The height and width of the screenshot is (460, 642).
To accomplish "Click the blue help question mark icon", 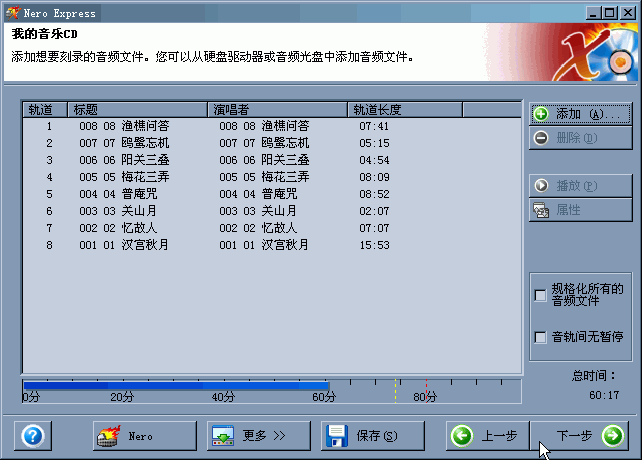I will tap(32, 436).
